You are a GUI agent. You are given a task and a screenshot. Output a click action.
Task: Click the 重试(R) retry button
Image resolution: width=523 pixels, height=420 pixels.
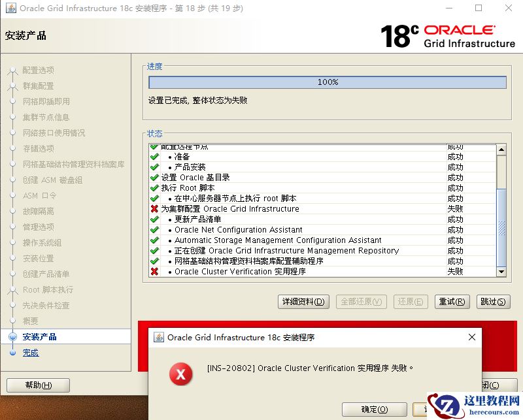click(452, 302)
